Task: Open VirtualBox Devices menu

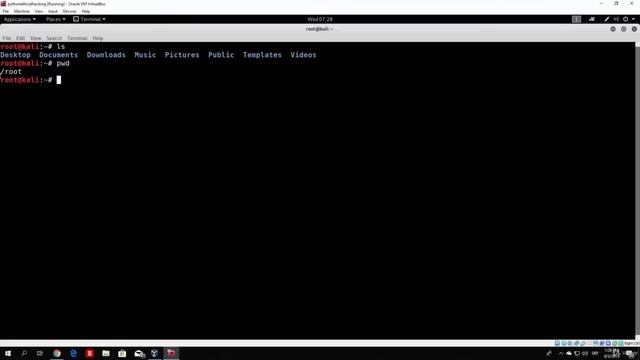Action: coord(69,11)
